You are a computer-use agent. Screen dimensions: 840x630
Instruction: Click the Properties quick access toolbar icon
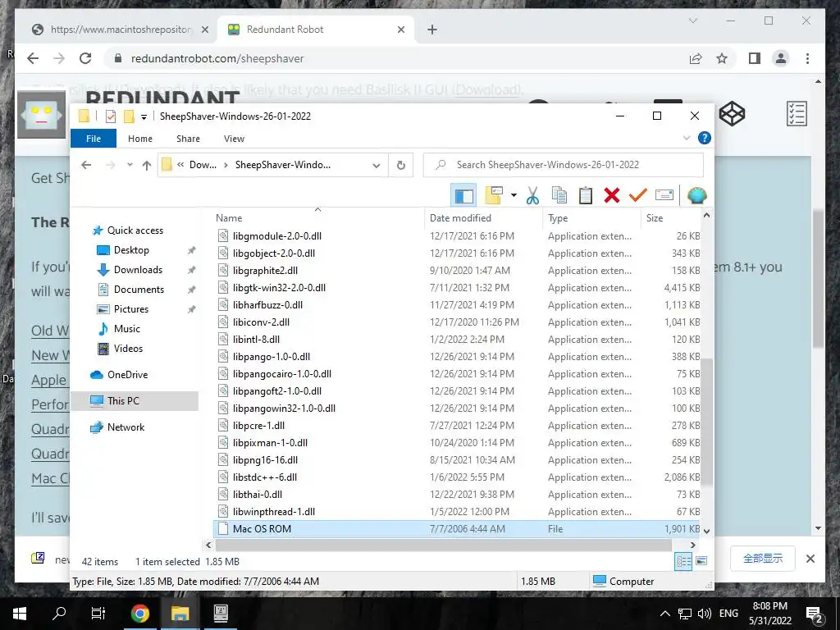coord(111,116)
